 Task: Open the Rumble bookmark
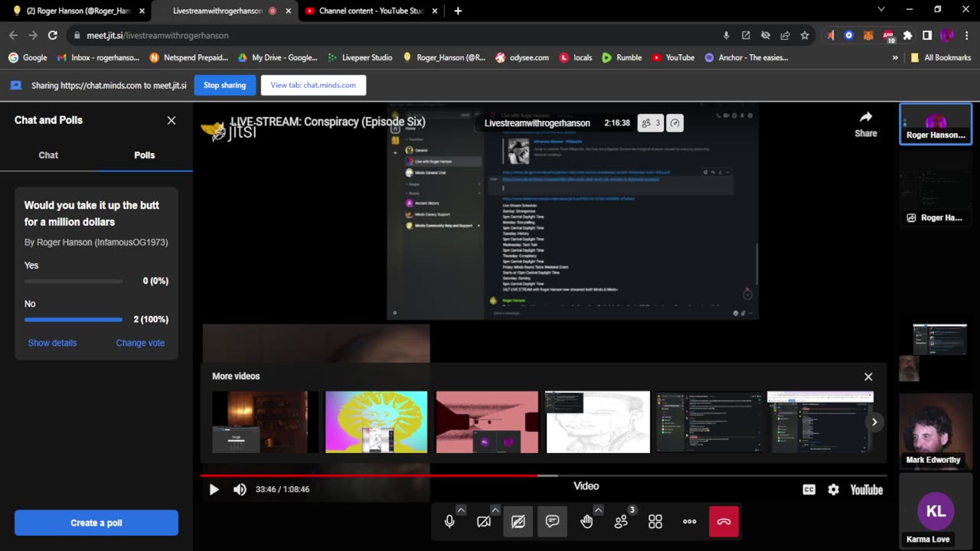[622, 57]
